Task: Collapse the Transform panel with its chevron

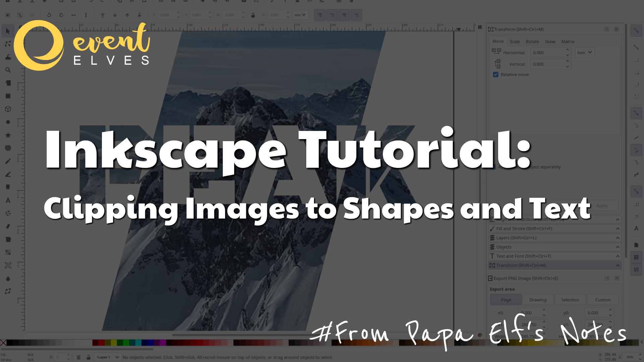Action: pyautogui.click(x=617, y=265)
